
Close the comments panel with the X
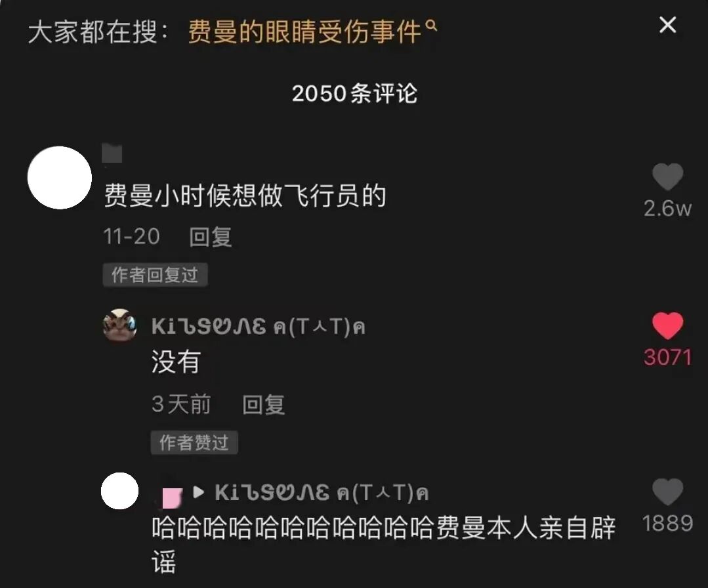667,25
